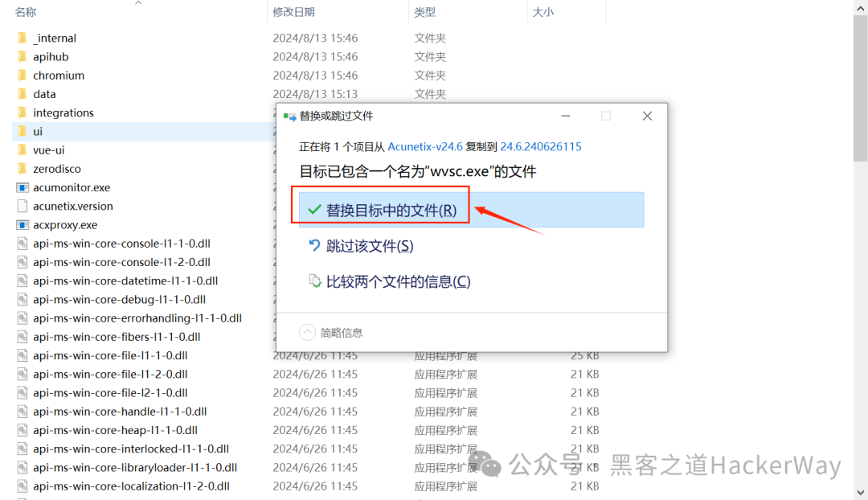
Task: Click the integrations folder icon
Action: [x=23, y=113]
